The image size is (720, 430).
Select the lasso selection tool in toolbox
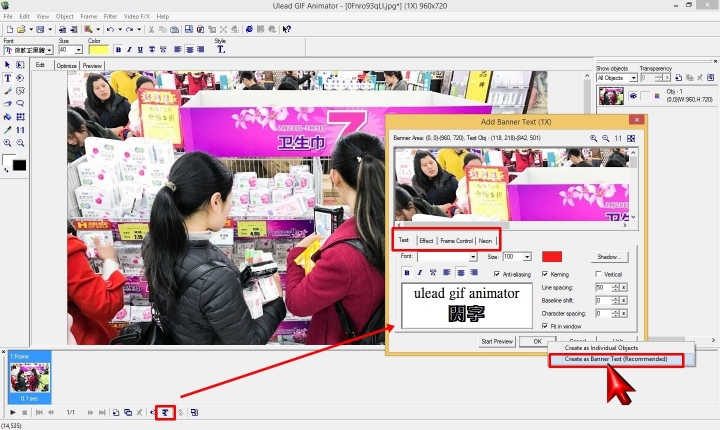coord(20,104)
